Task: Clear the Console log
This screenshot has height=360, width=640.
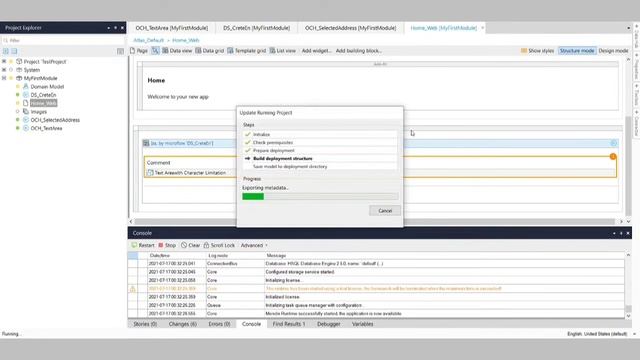Action: click(x=191, y=245)
